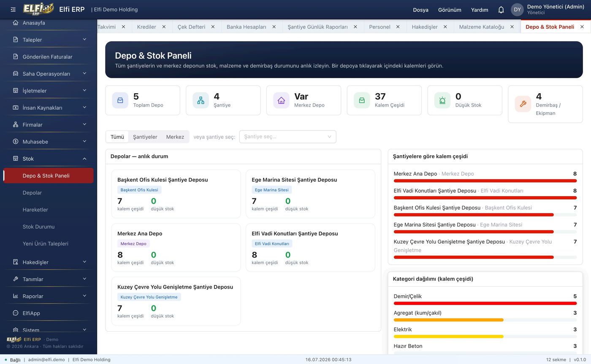
Task: Expand the Muhasebe sidebar menu
Action: [x=49, y=142]
